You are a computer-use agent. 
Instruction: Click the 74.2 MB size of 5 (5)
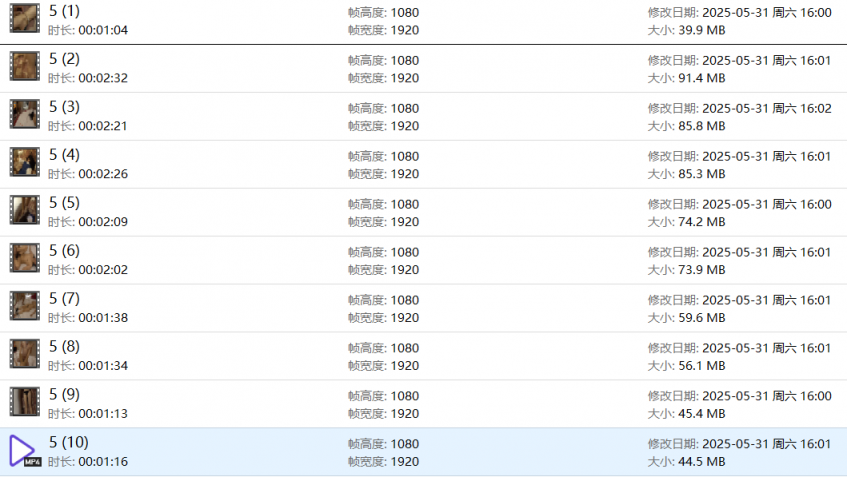pyautogui.click(x=701, y=222)
